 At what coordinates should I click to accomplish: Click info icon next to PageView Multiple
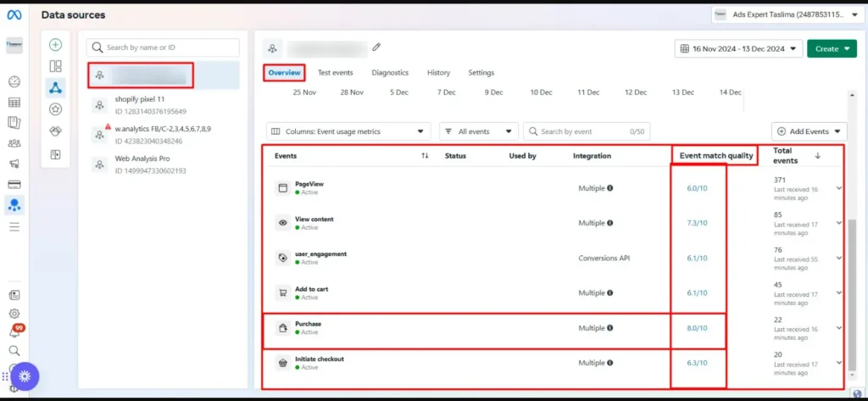pos(610,188)
